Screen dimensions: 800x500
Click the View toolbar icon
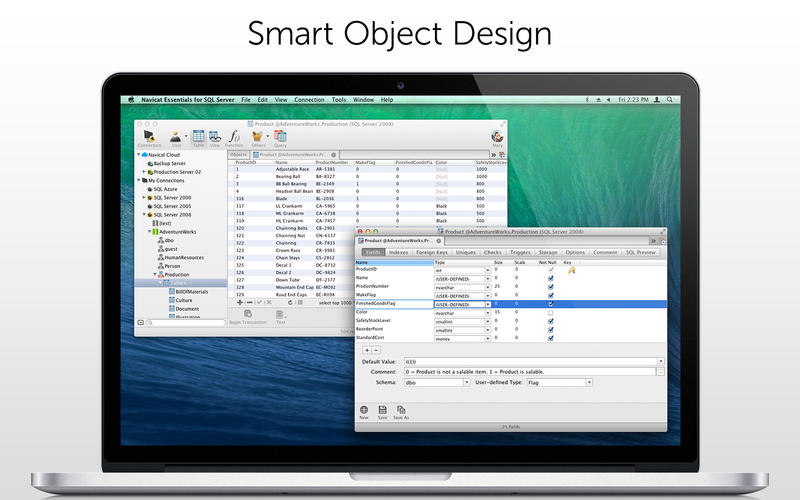[x=215, y=136]
